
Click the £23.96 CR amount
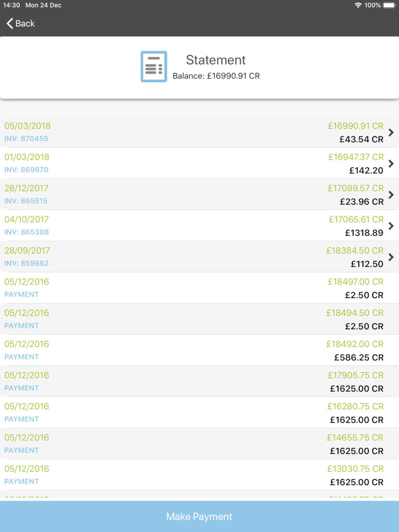361,201
